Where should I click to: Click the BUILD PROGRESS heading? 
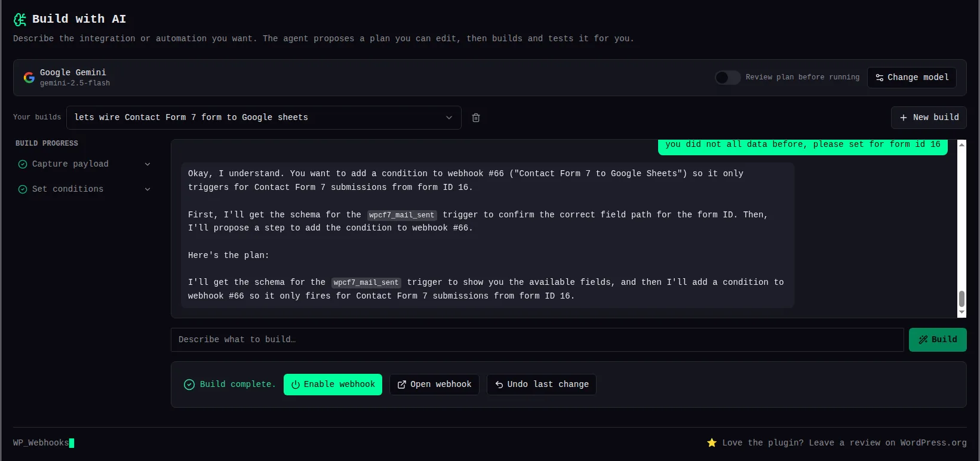pyautogui.click(x=47, y=143)
